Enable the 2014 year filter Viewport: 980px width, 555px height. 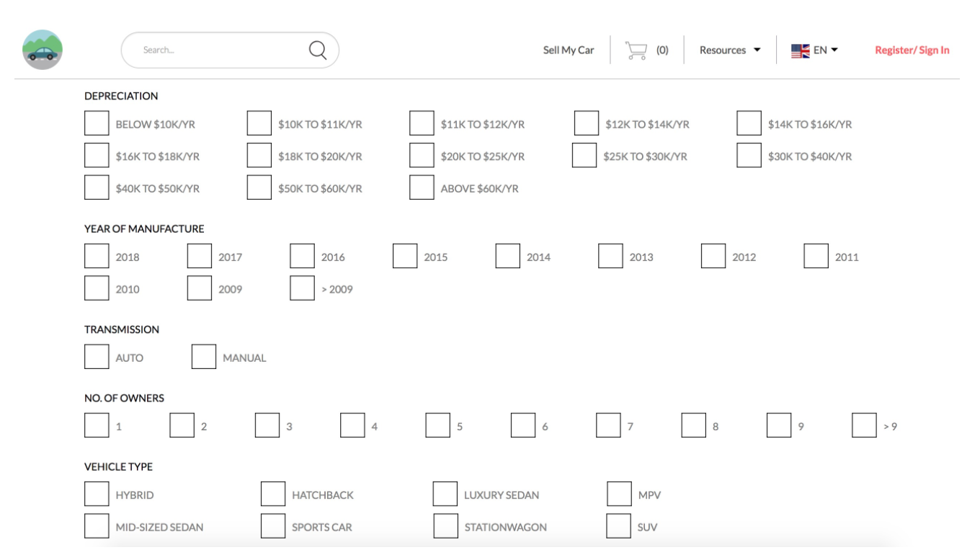[x=508, y=257]
